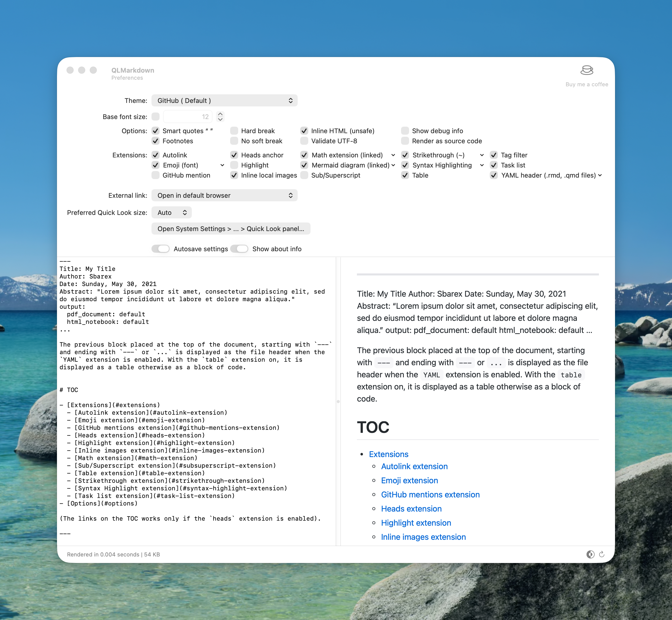Click the split pane divider handle

[338, 401]
